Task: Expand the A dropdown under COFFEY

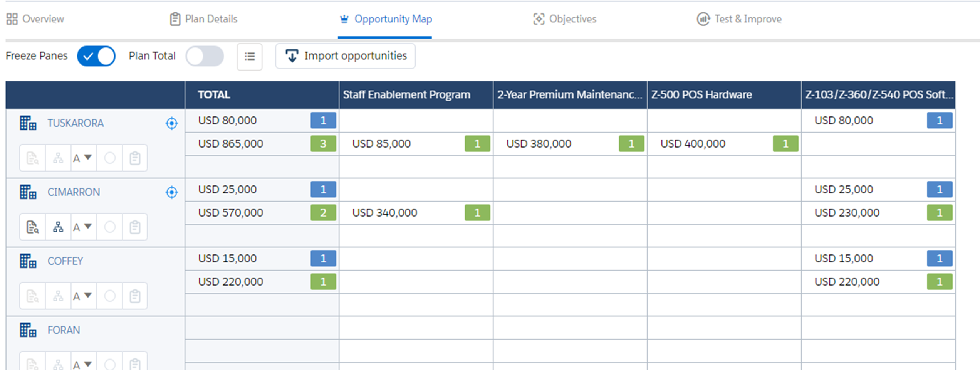Action: click(83, 296)
